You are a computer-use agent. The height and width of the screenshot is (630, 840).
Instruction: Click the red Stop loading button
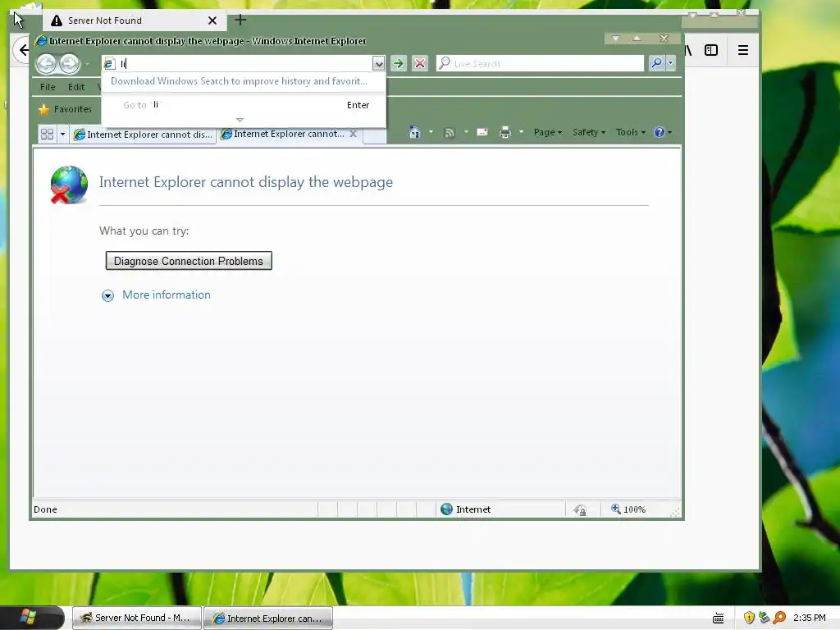coord(420,63)
